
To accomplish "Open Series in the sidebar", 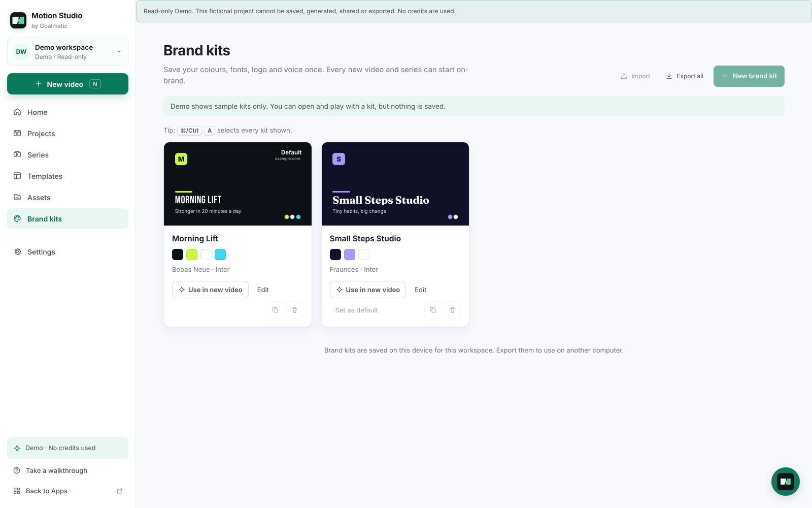I will click(67, 155).
